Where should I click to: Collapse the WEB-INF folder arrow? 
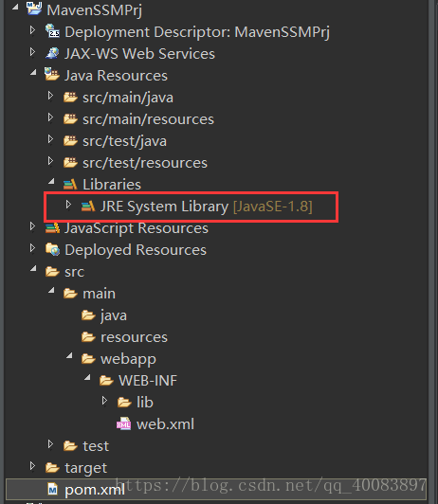[87, 378]
